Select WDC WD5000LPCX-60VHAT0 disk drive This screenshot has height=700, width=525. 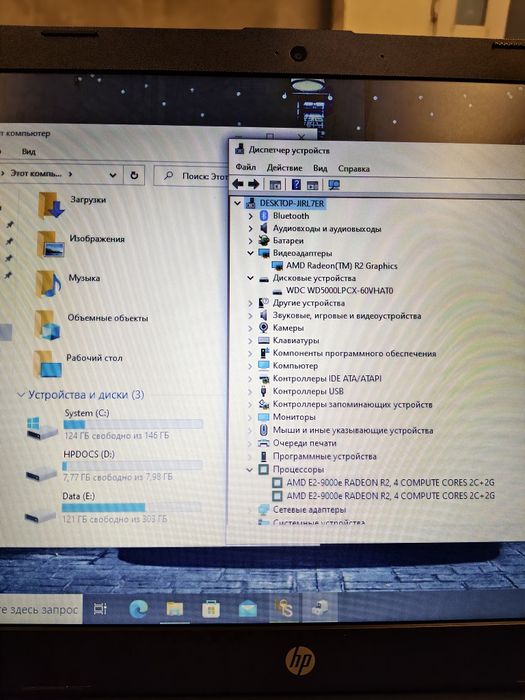[x=339, y=291]
